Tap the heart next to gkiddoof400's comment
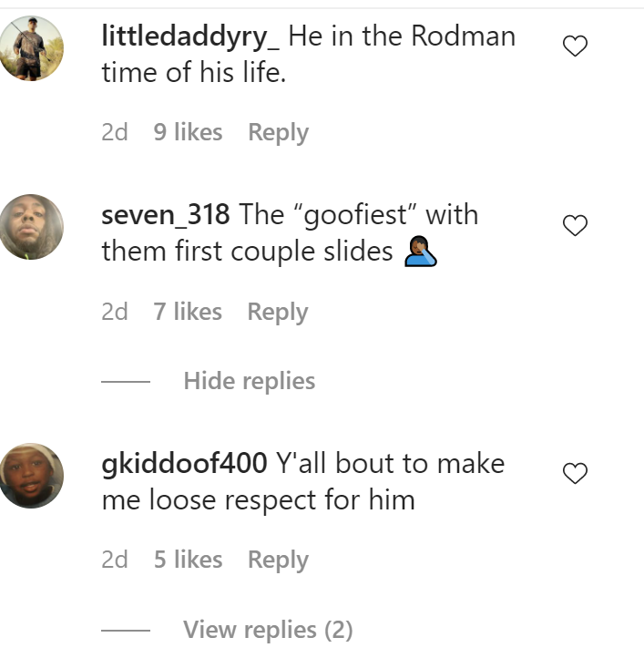 [575, 473]
